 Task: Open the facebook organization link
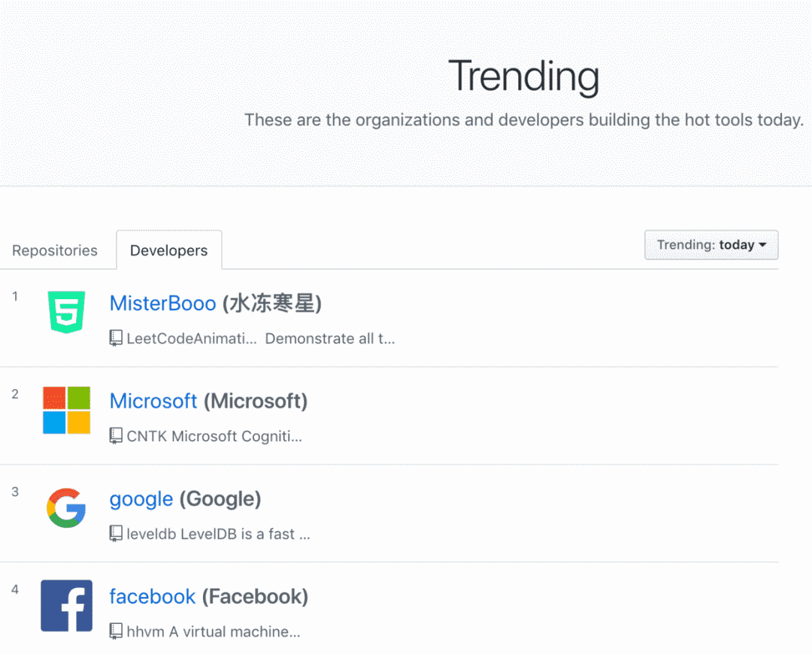pos(152,597)
